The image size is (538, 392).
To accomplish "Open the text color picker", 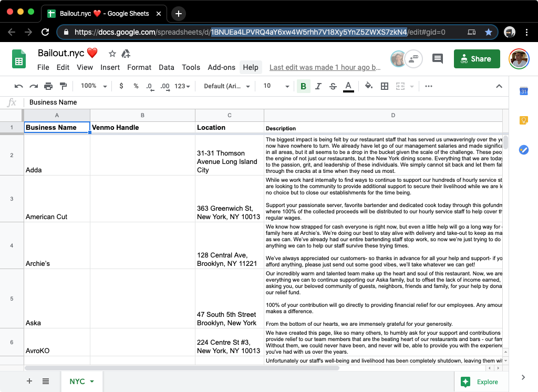I will pos(348,87).
